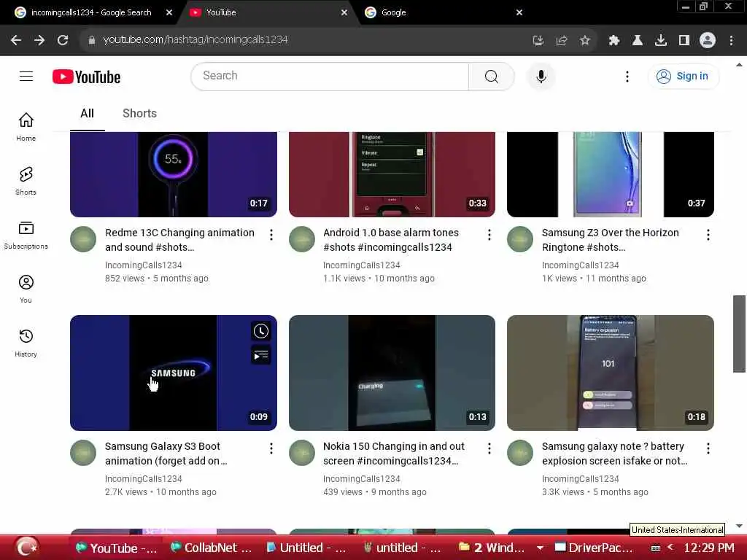
Task: Open options menu for Redme 13C video
Action: [271, 235]
